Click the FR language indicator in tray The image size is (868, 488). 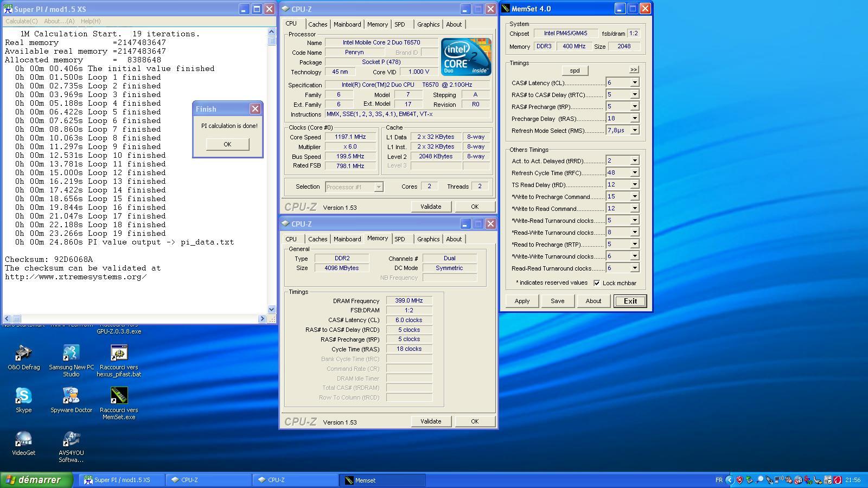(x=719, y=480)
